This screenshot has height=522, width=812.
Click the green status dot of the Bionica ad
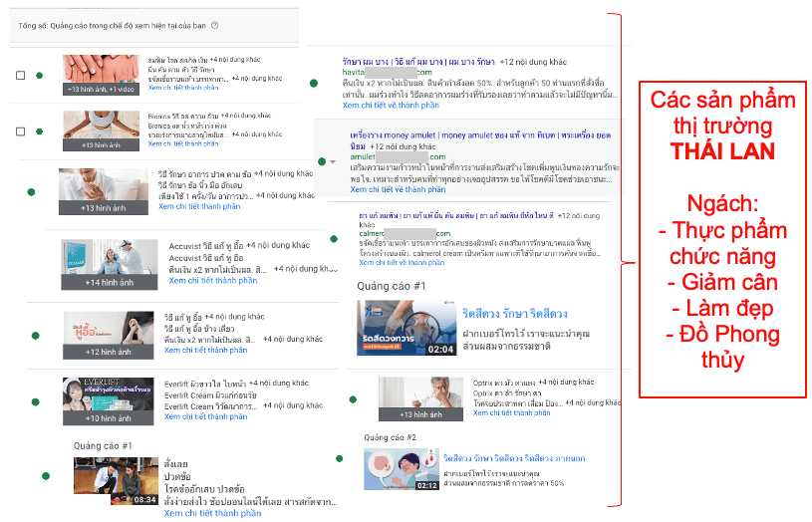click(x=40, y=131)
